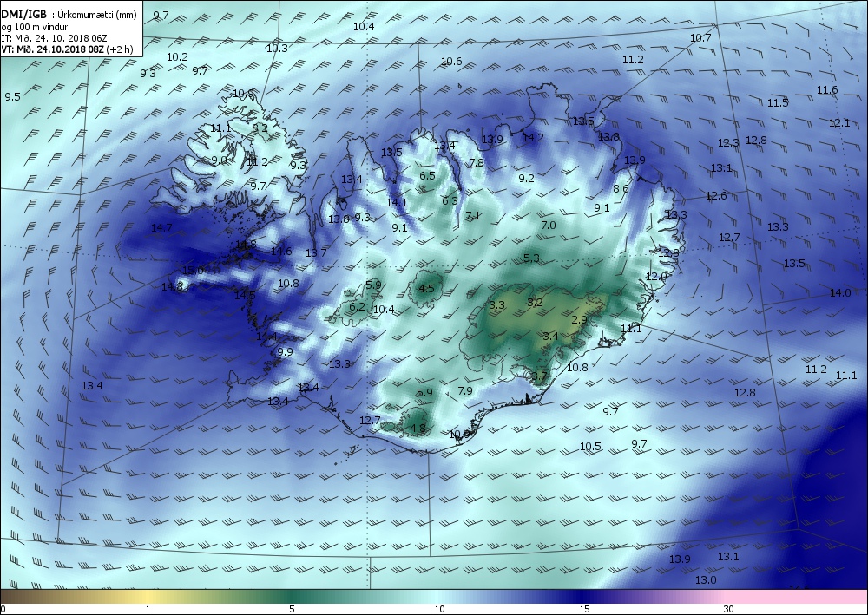Click the map value 6.2
Image resolution: width=868 pixels, height=615 pixels.
tap(357, 307)
